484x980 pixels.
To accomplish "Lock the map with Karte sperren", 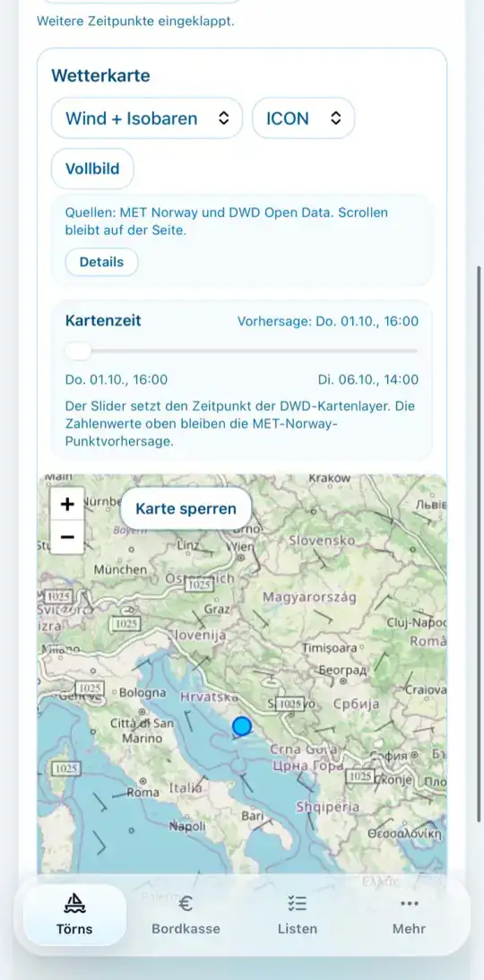I will coord(186,508).
